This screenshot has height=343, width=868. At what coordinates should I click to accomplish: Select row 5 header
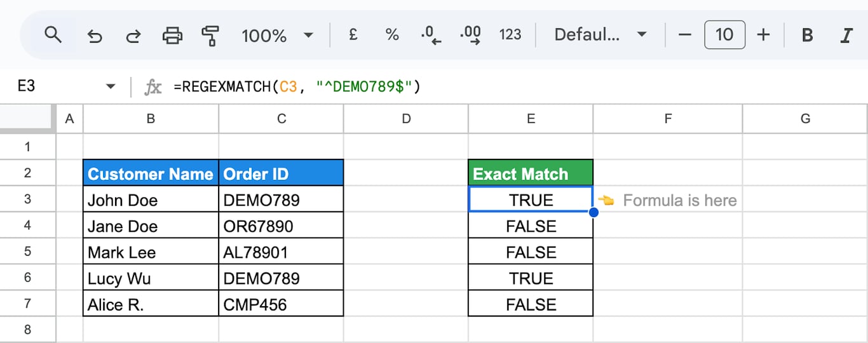28,251
